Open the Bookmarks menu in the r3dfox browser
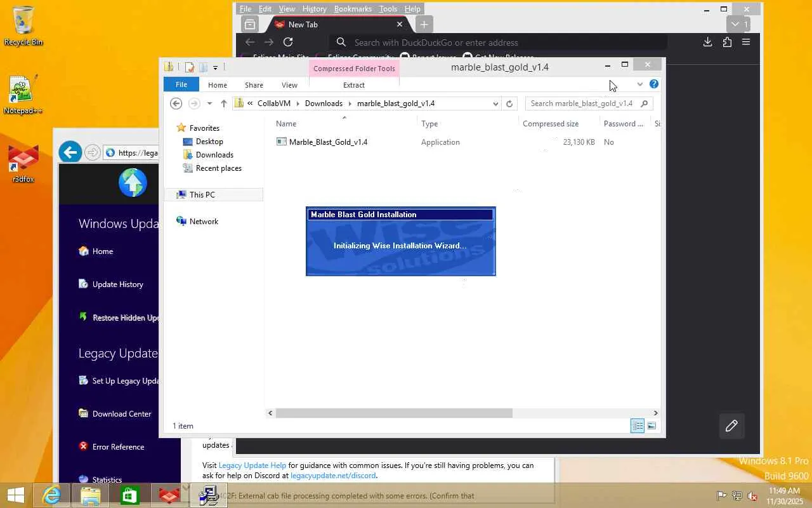The width and height of the screenshot is (812, 508). click(353, 9)
